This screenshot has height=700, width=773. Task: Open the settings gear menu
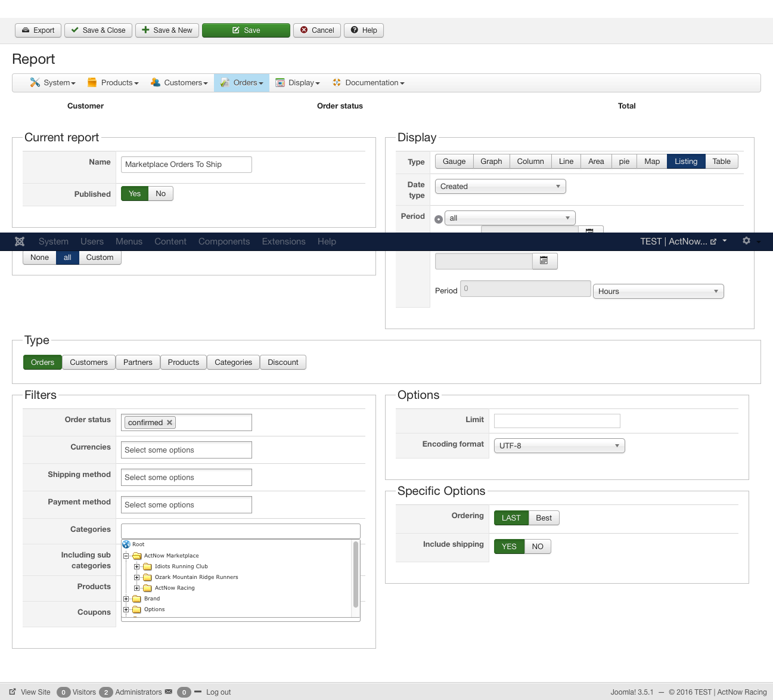tap(746, 241)
